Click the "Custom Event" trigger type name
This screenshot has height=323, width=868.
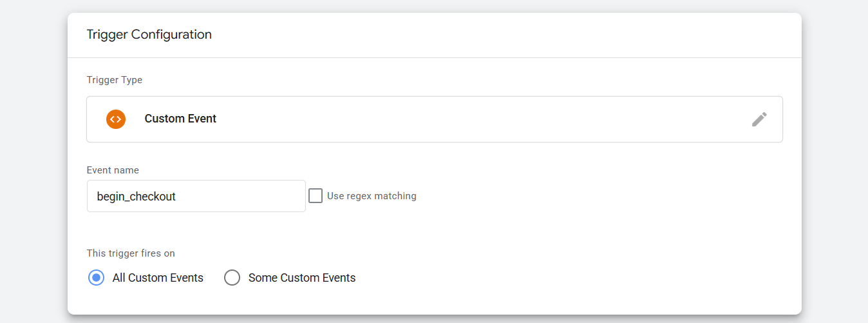click(x=180, y=119)
